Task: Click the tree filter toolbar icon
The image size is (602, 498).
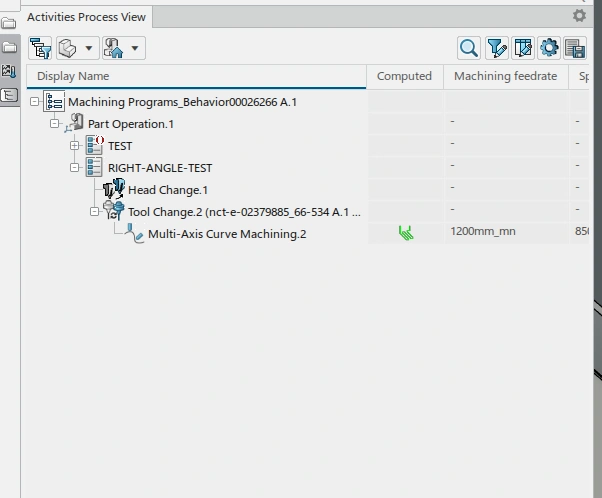Action: pyautogui.click(x=40, y=48)
